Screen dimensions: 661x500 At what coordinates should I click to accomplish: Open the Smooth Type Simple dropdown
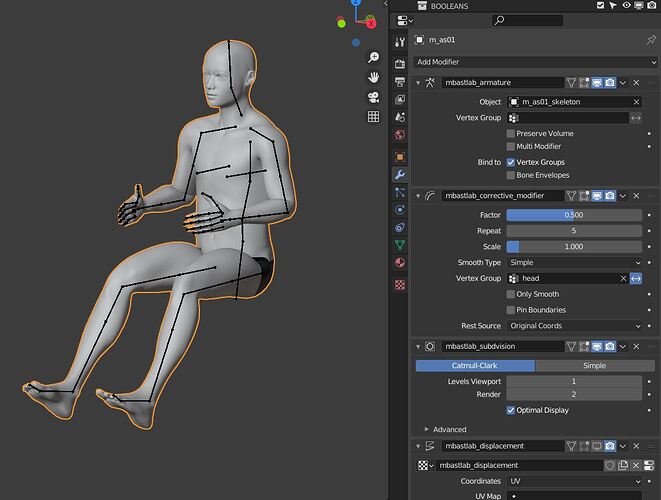click(574, 263)
